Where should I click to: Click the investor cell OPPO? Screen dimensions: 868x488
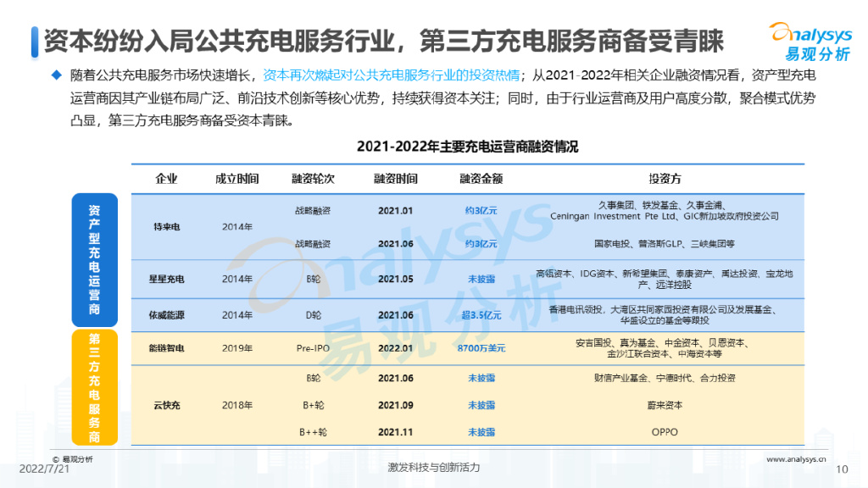(x=665, y=432)
